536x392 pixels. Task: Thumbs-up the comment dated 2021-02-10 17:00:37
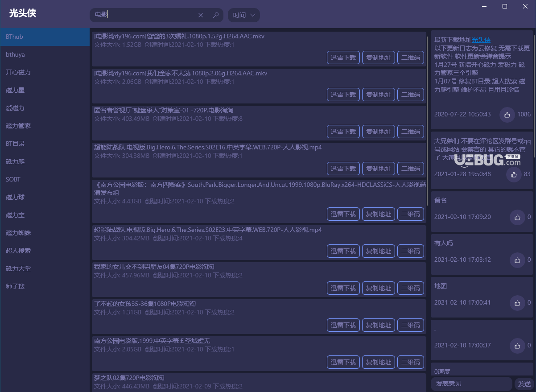point(517,346)
